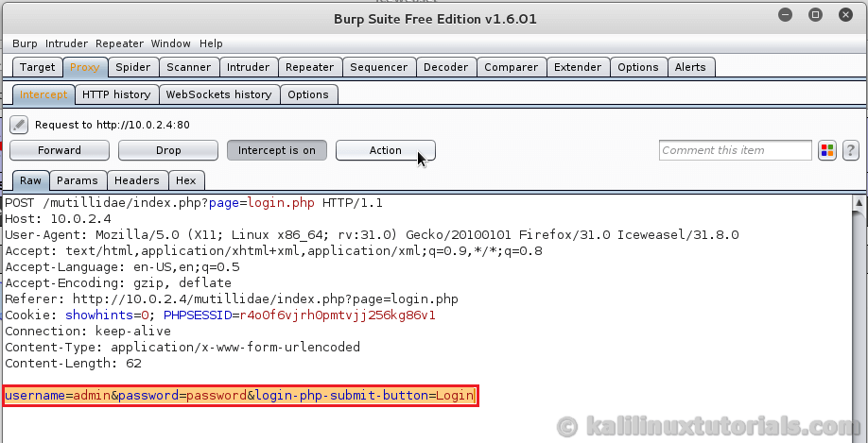The width and height of the screenshot is (868, 443).
Task: Open the highlight color picker icon
Action: point(827,150)
